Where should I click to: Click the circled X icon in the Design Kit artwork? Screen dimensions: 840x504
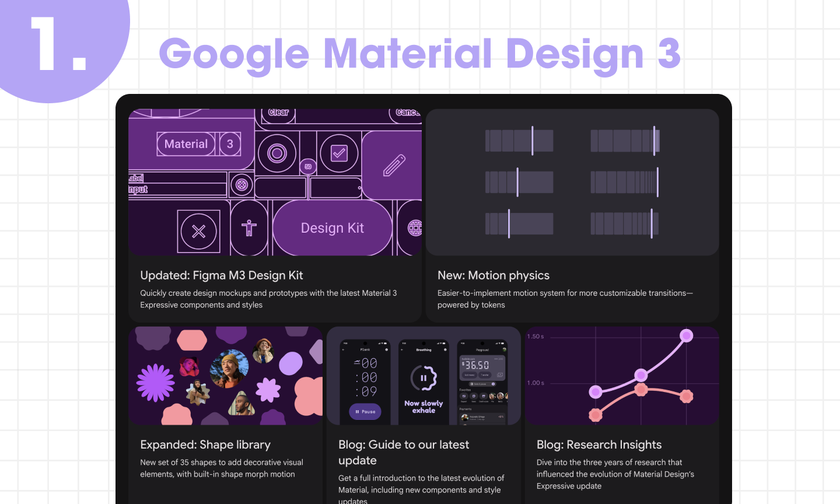pos(199,231)
